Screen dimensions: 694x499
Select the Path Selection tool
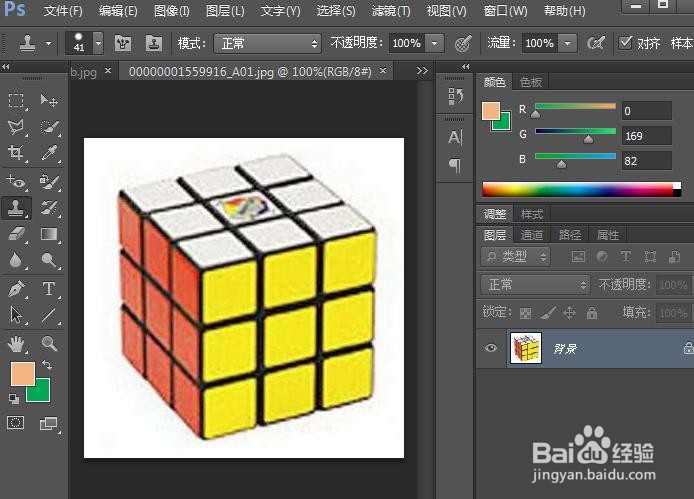click(16, 315)
